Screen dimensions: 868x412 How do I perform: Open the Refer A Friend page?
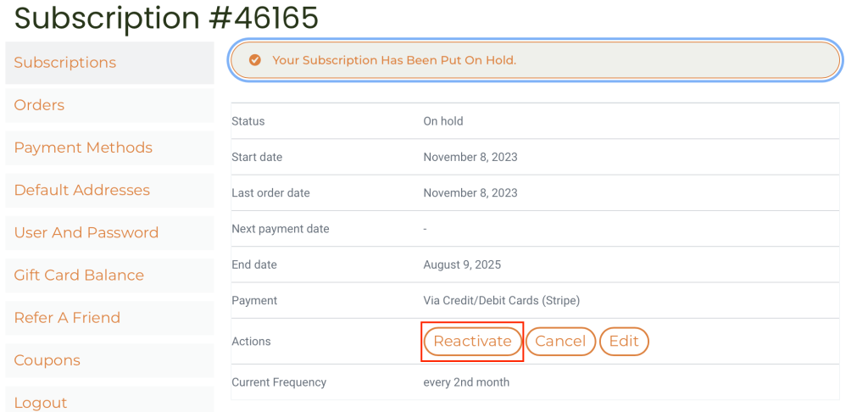(67, 318)
